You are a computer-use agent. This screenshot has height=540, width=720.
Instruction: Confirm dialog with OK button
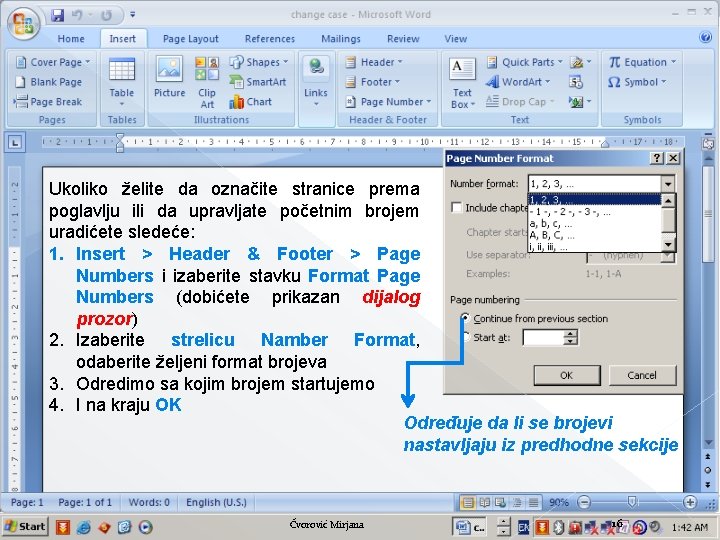(567, 375)
